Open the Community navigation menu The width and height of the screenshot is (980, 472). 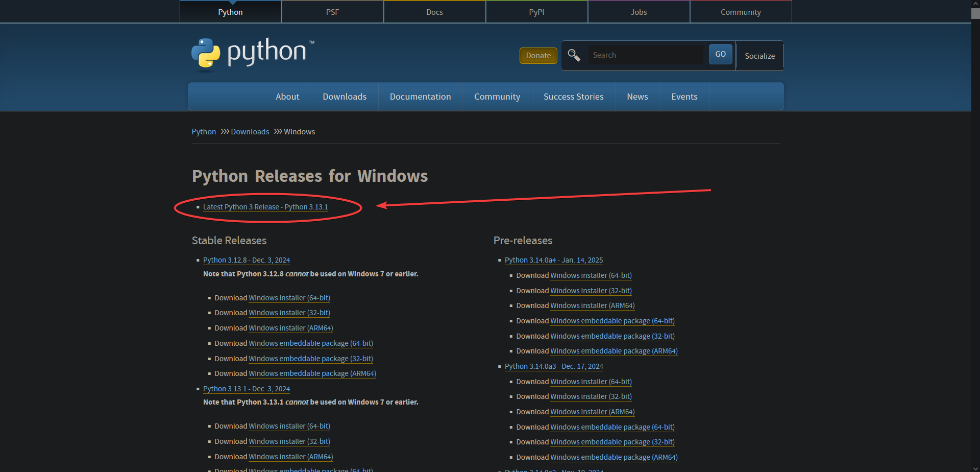(497, 97)
